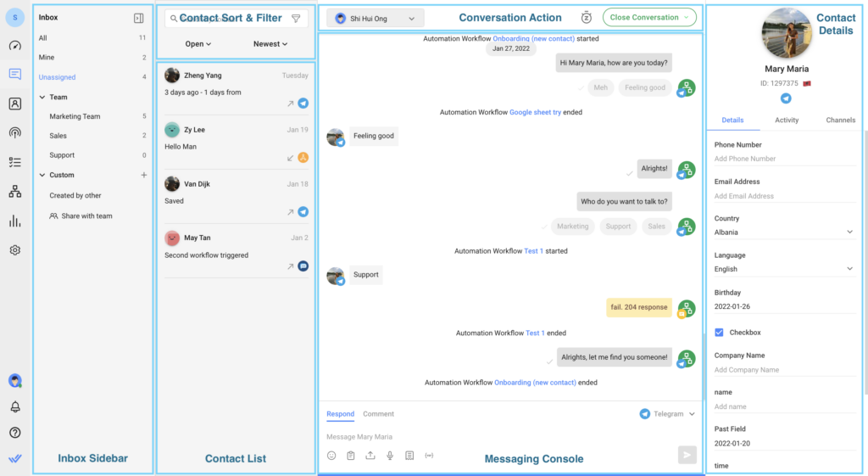Screen dimensions: 868x476
Task: Open the Contacts icon in left rail
Action: coord(15,104)
